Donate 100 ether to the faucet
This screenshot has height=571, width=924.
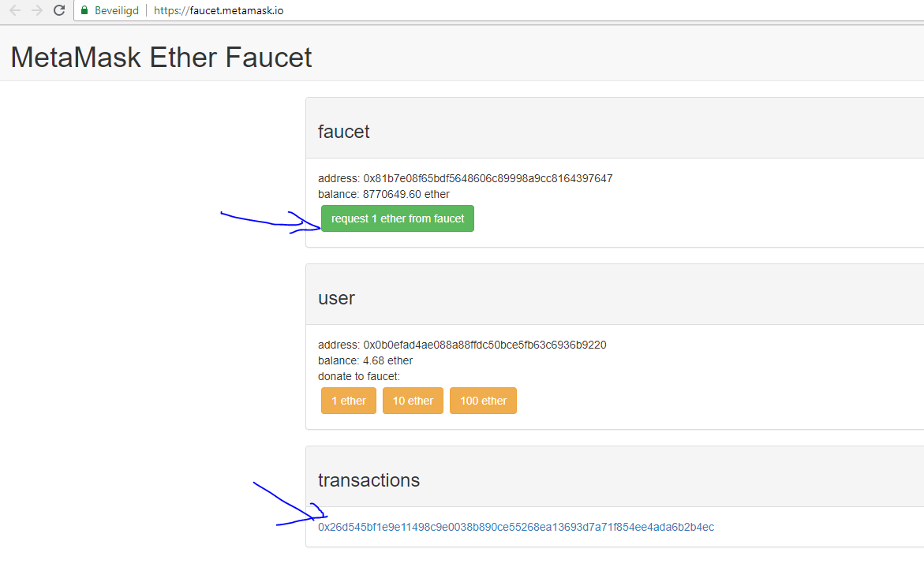483,401
